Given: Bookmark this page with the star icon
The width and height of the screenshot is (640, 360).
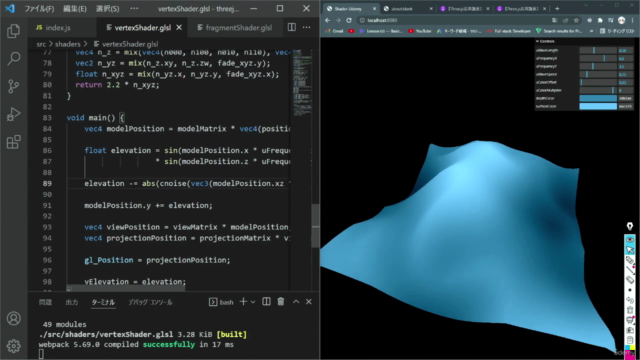Looking at the screenshot, I should 576,20.
